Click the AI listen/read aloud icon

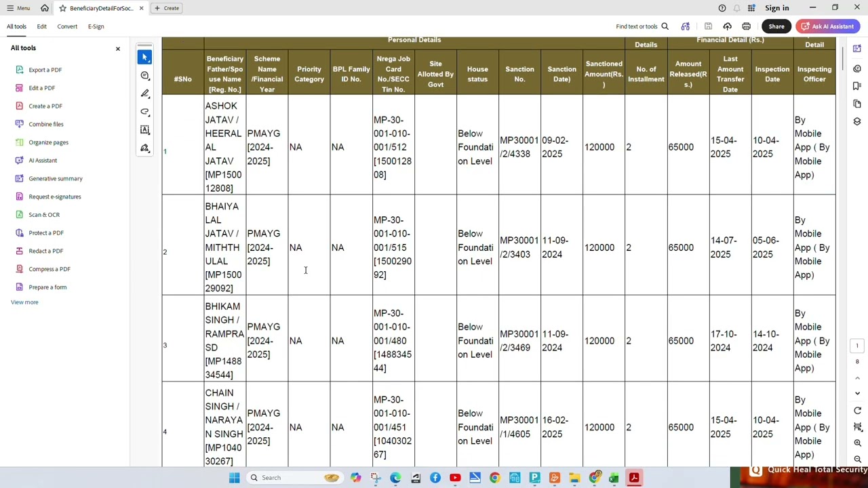coord(686,26)
